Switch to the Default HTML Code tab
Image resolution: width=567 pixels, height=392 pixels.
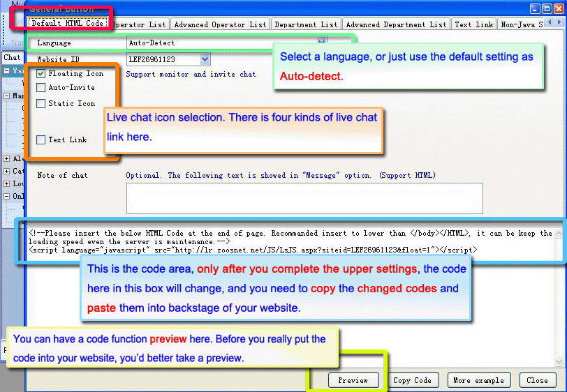(x=68, y=23)
